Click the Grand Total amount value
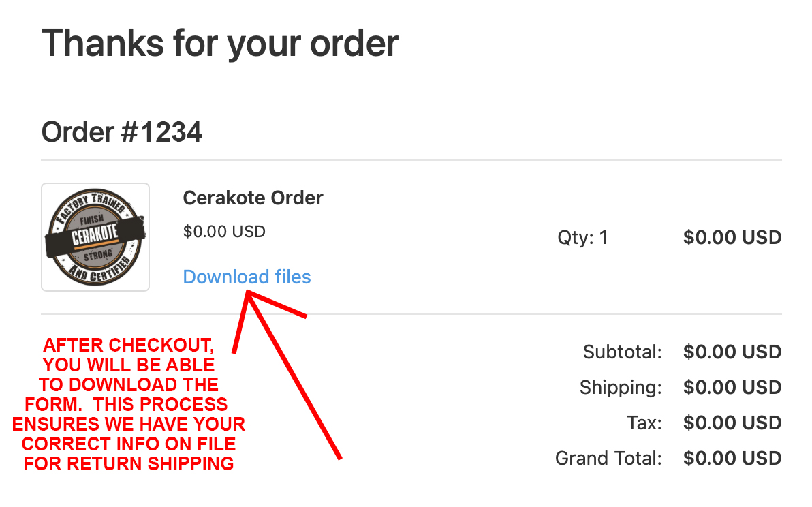Viewport: 812px width, 507px height. tap(732, 458)
